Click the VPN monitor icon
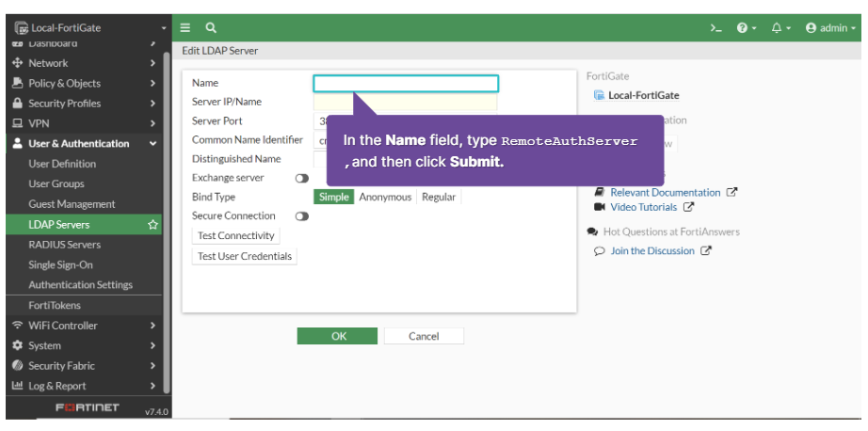868x431 pixels. 18,123
